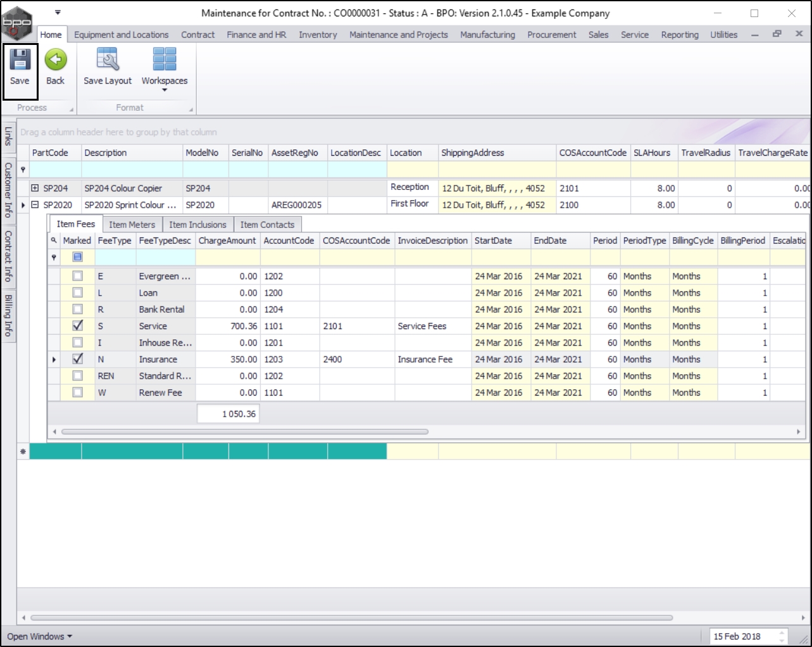
Task: Expand the SP204 row
Action: tap(35, 188)
